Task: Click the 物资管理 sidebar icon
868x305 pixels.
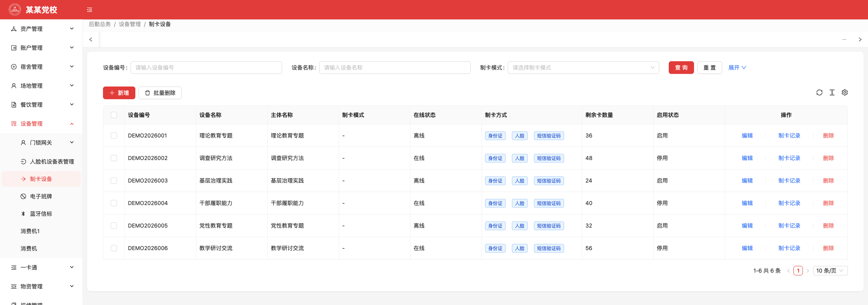Action: [x=14, y=286]
